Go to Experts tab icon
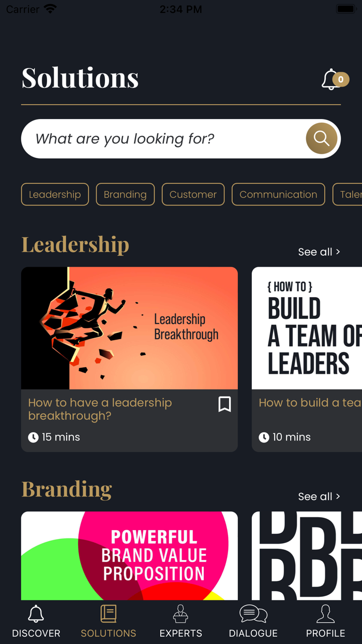The height and width of the screenshot is (644, 362). 180,613
